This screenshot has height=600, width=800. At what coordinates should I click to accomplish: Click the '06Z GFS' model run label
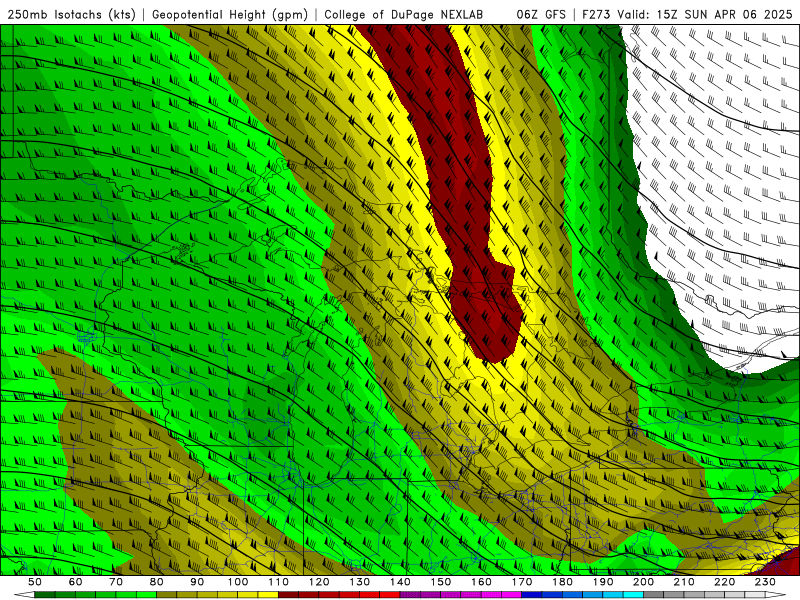(x=541, y=15)
